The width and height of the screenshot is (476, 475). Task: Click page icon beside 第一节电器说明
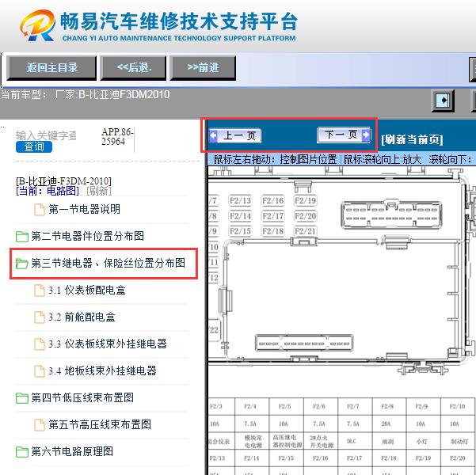pyautogui.click(x=40, y=210)
